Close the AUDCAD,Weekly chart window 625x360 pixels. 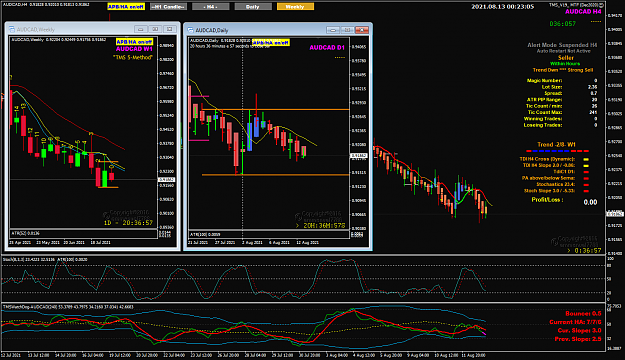pyautogui.click(x=169, y=29)
